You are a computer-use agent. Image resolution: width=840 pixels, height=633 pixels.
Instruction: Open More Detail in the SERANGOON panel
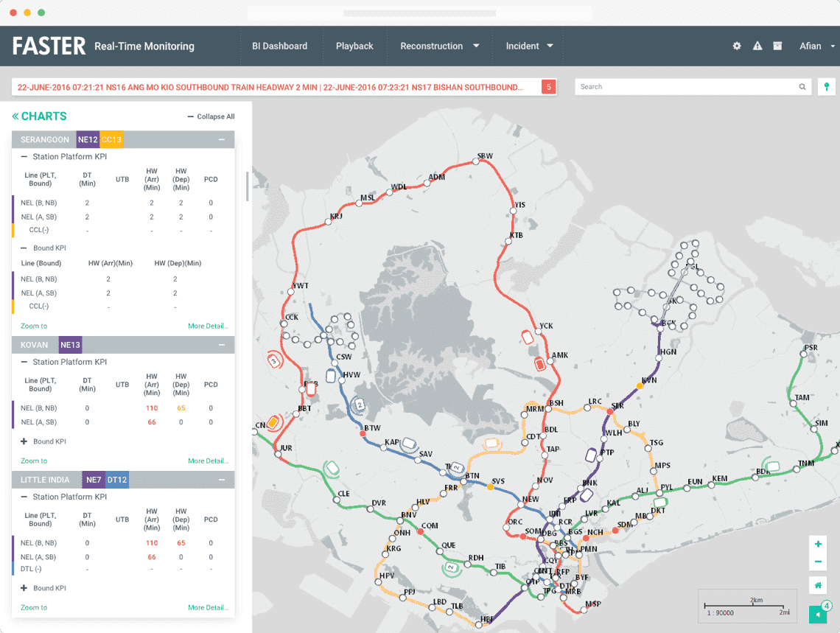[208, 326]
